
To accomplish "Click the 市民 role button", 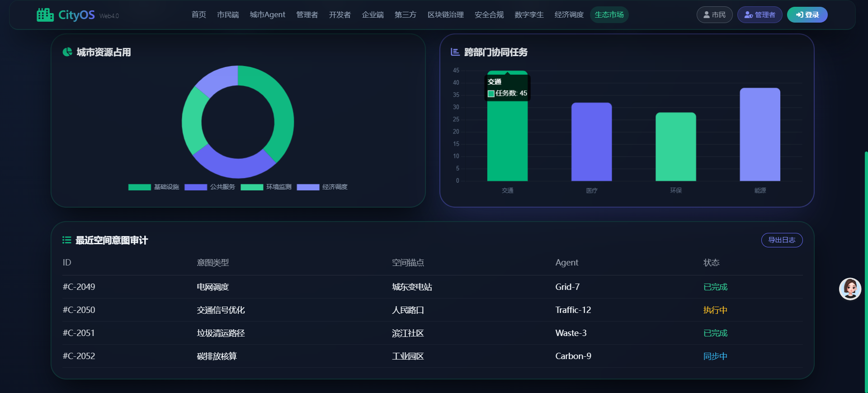I will [x=714, y=15].
